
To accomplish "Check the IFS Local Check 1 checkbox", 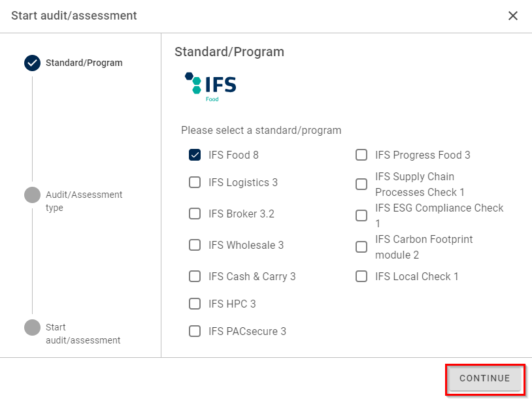I will click(361, 276).
